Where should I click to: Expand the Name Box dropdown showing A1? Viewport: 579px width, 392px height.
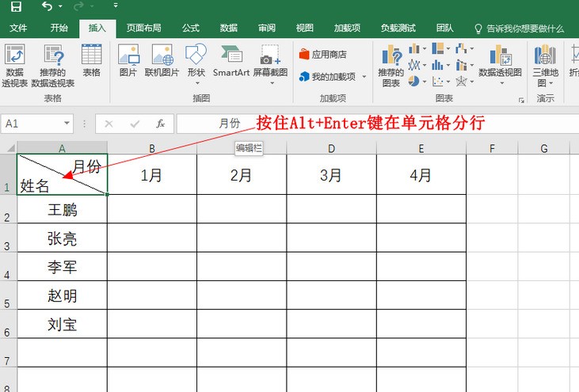coord(67,123)
